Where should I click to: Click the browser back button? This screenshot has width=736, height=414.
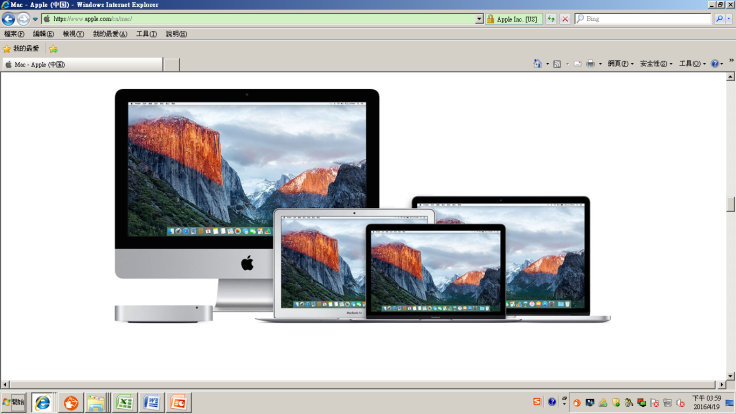tap(8, 19)
